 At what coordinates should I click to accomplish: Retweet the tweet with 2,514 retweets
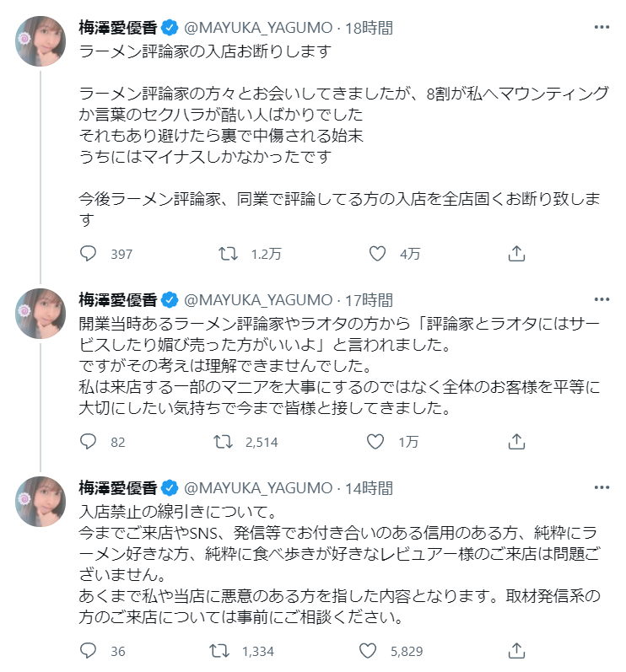222,442
